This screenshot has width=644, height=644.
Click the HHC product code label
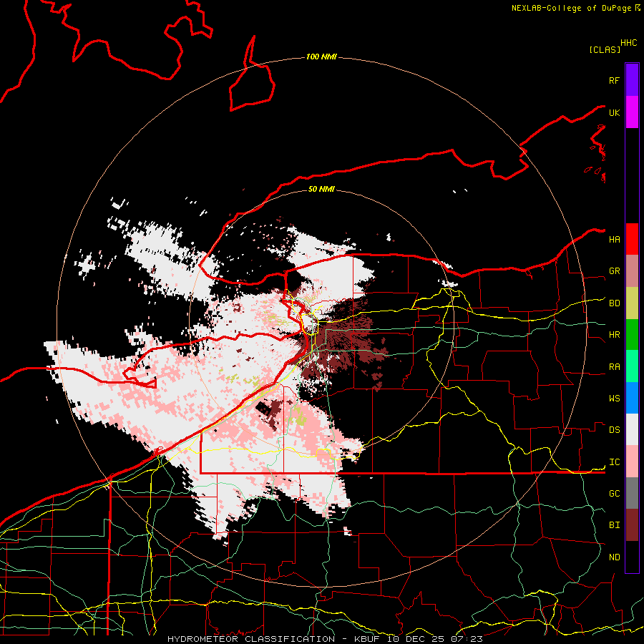click(x=629, y=43)
